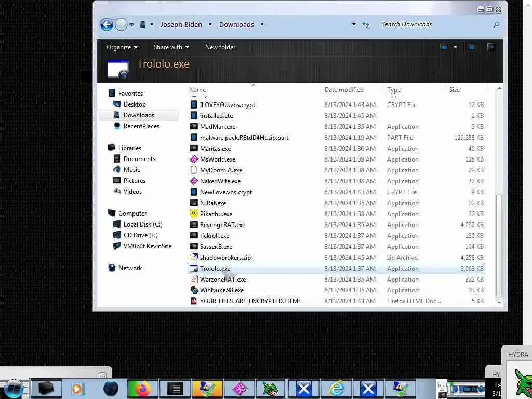This screenshot has width=532, height=399.
Task: Click the Pikachu.exe yellow face icon
Action: coord(193,214)
